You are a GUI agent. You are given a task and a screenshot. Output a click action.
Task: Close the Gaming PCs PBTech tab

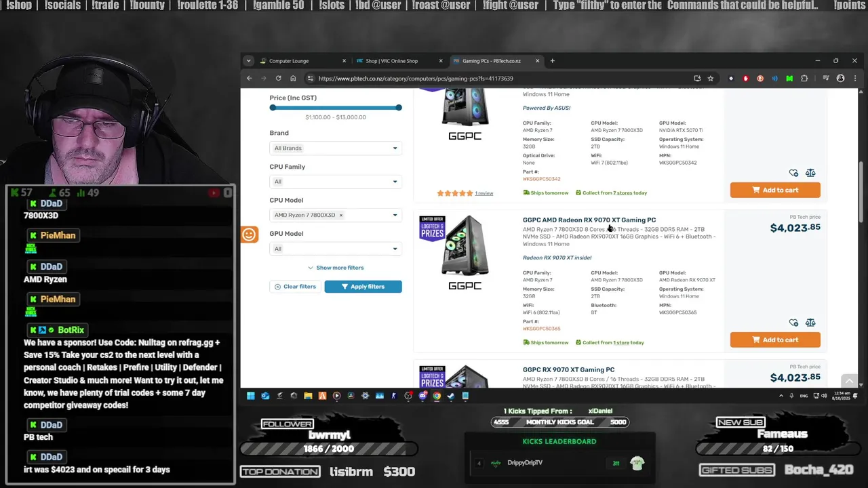(x=538, y=61)
